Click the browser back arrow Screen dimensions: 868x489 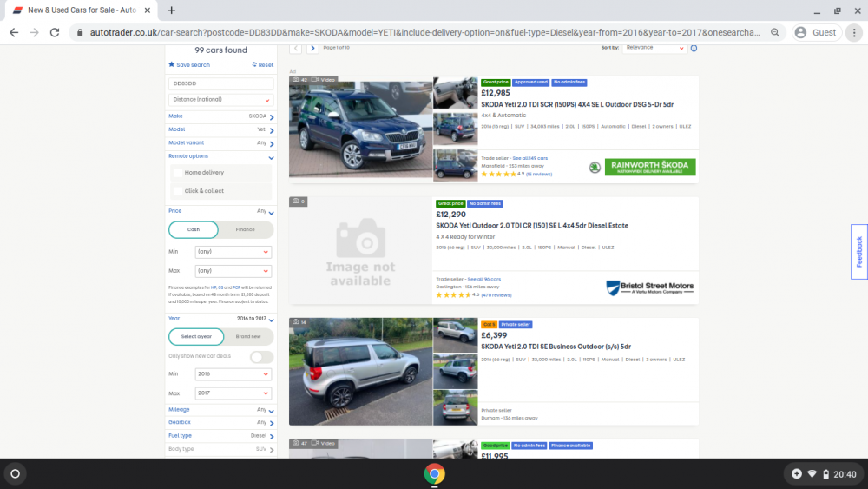pos(14,33)
